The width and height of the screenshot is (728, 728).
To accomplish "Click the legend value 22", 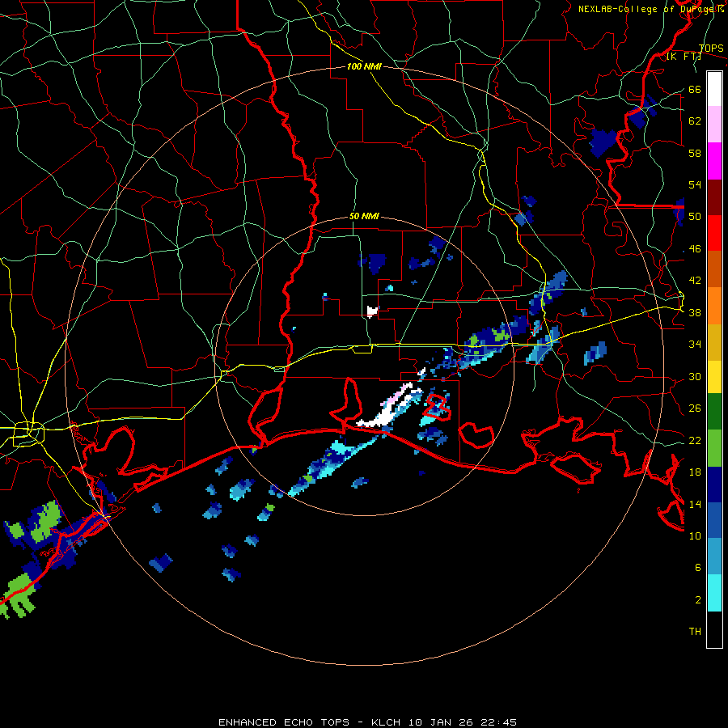I will pyautogui.click(x=695, y=440).
